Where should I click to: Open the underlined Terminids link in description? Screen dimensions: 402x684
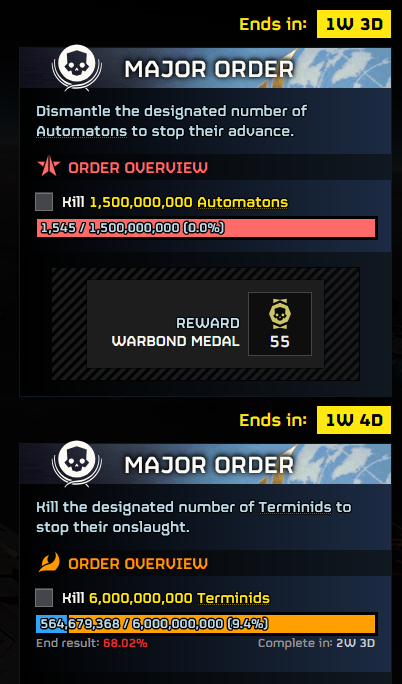point(295,507)
